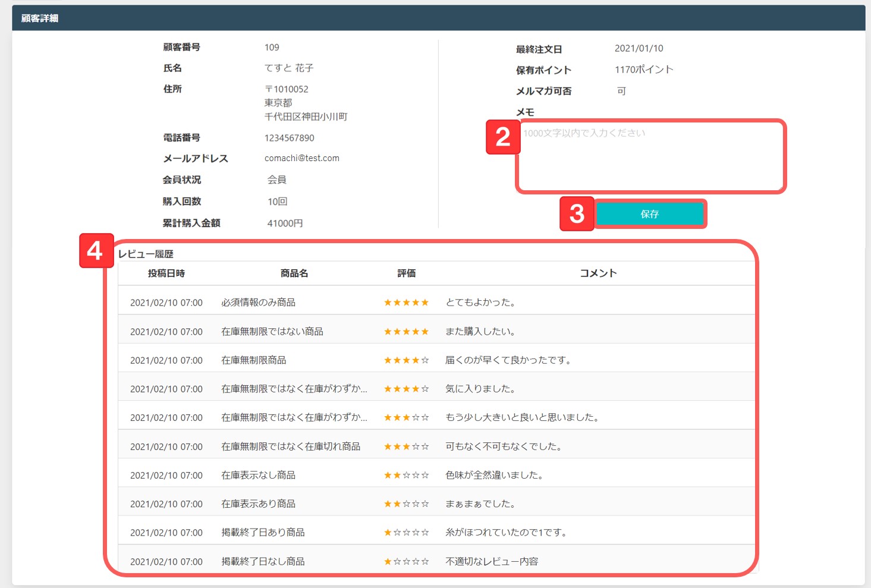Click the レビュー履歴 section heading
This screenshot has height=588, width=871.
[x=146, y=254]
